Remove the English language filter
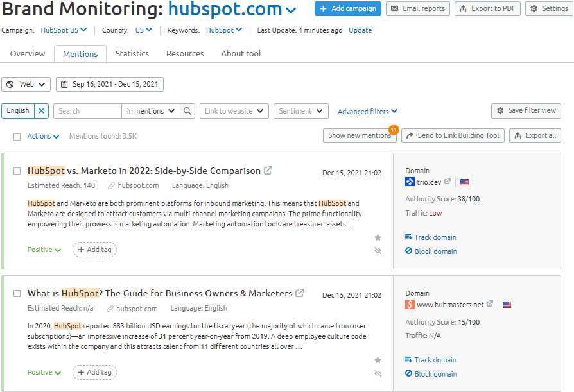The width and height of the screenshot is (574, 392). coord(41,111)
